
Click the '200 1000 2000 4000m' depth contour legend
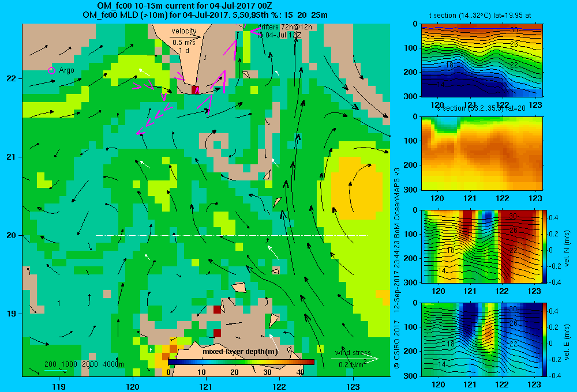[84, 364]
